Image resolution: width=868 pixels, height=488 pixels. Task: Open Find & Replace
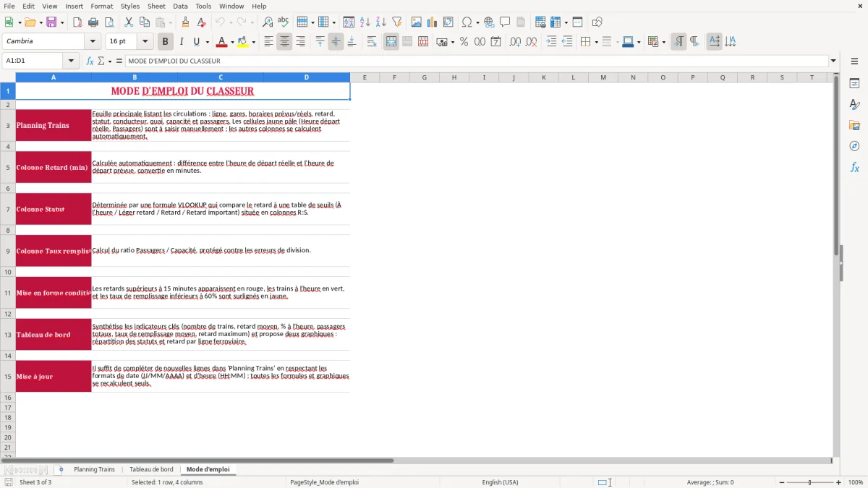point(267,22)
